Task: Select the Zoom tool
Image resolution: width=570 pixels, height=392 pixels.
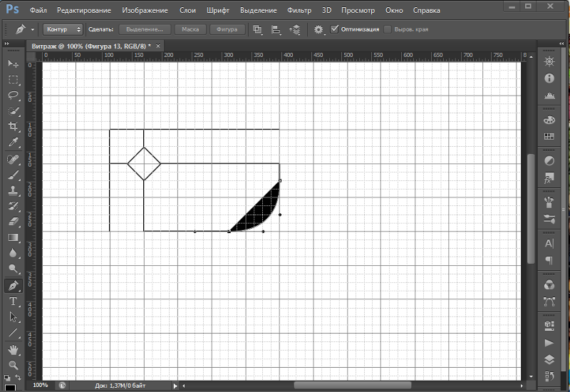Action: tap(13, 365)
